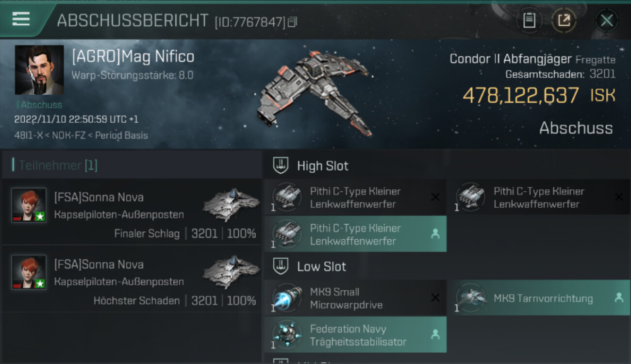Open Sonna Nova's portrait under Höchster Schaden
Image resolution: width=631 pixels, height=364 pixels.
[x=29, y=272]
